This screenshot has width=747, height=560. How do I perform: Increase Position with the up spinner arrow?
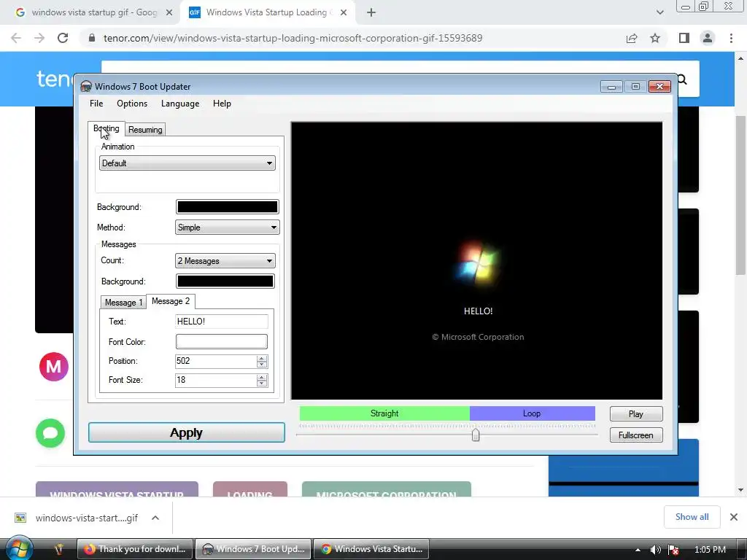[x=262, y=358]
